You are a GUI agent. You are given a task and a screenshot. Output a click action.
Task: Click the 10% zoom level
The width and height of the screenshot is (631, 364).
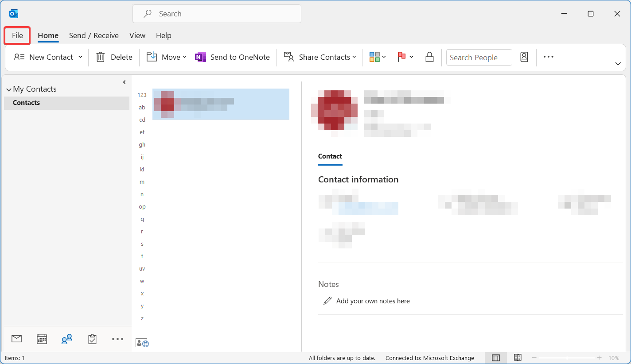[x=614, y=358]
